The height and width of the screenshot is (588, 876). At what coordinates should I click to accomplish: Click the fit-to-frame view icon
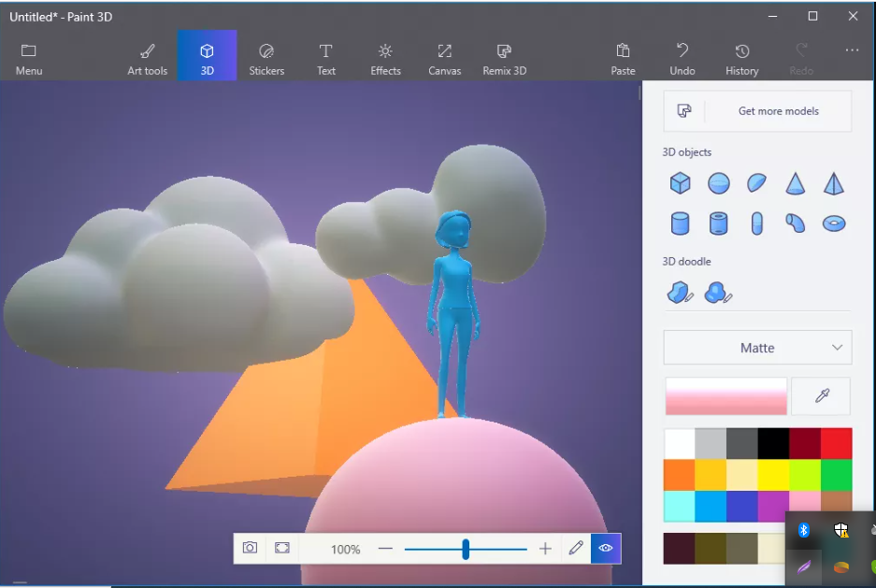tap(282, 548)
